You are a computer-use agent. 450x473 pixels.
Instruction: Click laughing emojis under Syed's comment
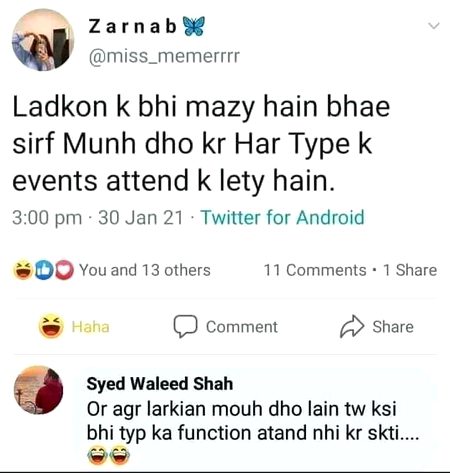(x=108, y=456)
